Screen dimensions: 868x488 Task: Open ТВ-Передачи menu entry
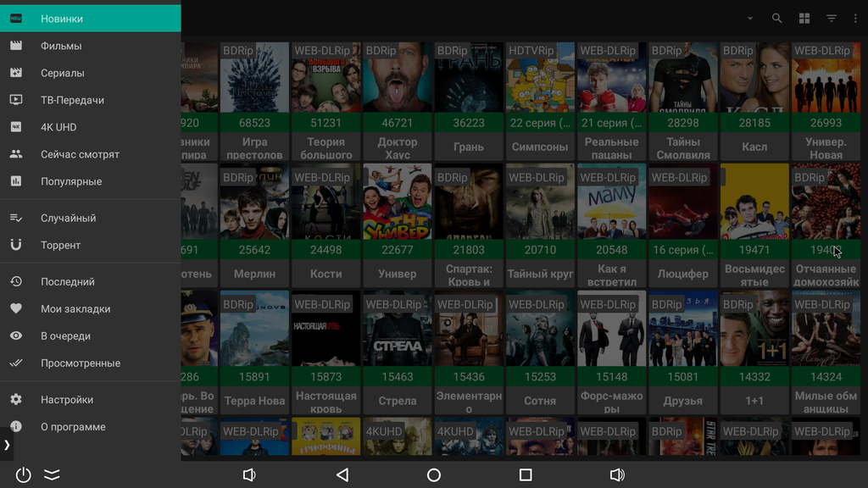90,100
